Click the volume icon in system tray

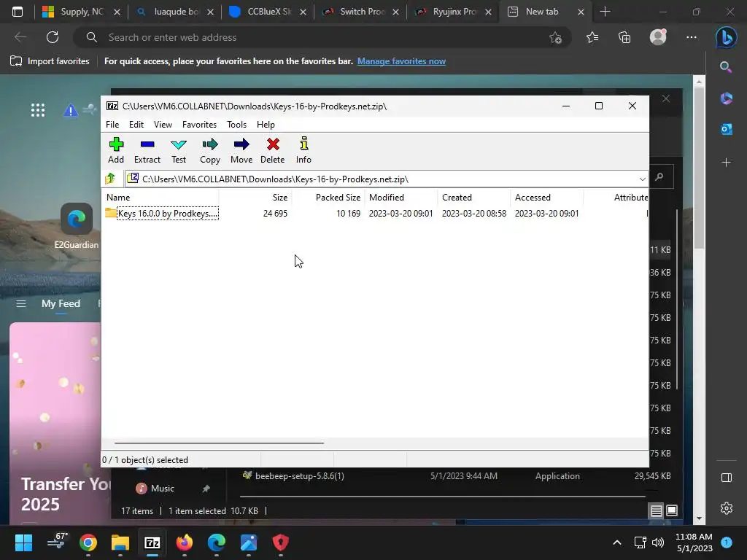[658, 542]
